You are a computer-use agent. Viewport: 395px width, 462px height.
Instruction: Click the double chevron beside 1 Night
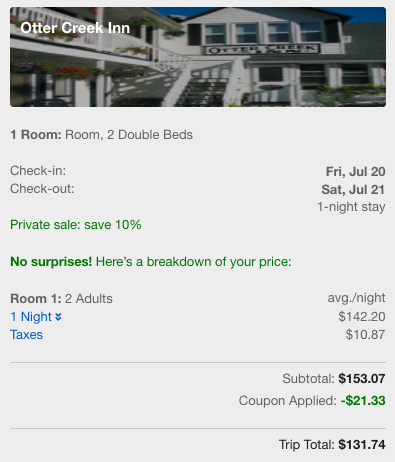[58, 317]
